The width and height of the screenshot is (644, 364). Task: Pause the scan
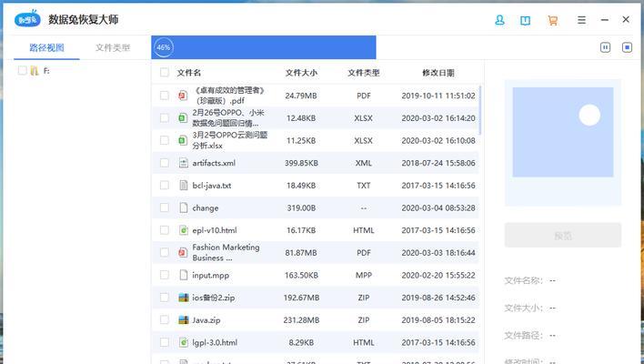click(605, 47)
